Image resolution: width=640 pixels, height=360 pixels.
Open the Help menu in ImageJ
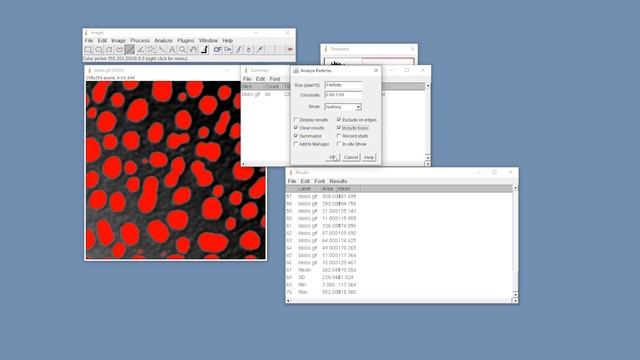[228, 40]
